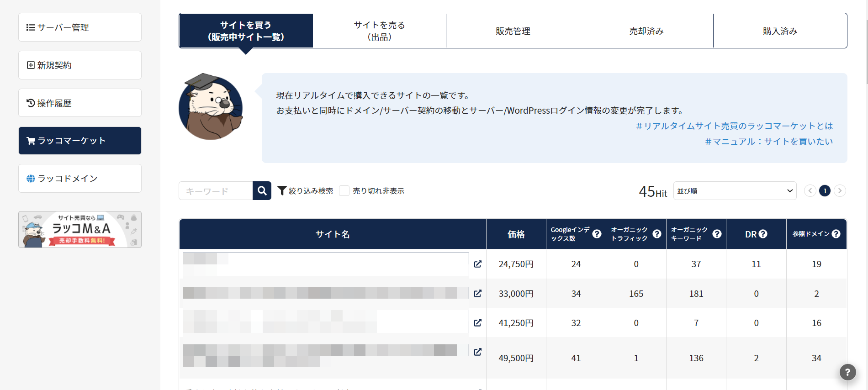
Task: Expand the 並び順 sort dropdown
Action: (735, 191)
